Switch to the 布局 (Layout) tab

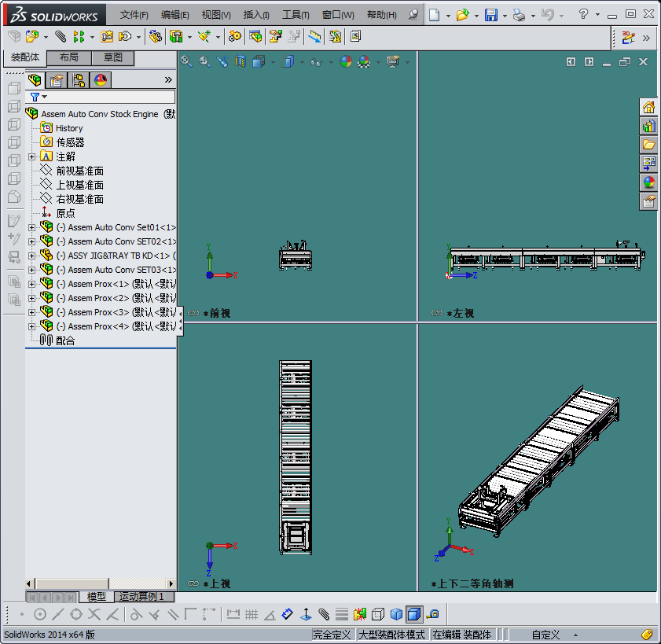(68, 58)
